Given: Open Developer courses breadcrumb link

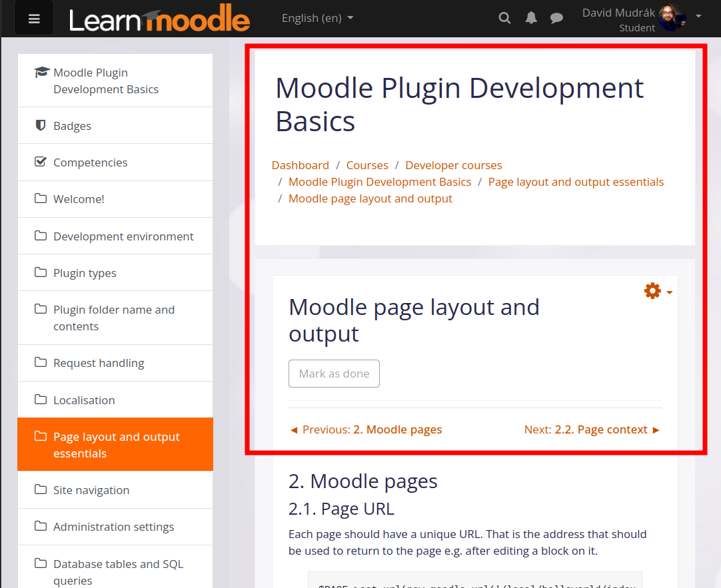Looking at the screenshot, I should 453,165.
